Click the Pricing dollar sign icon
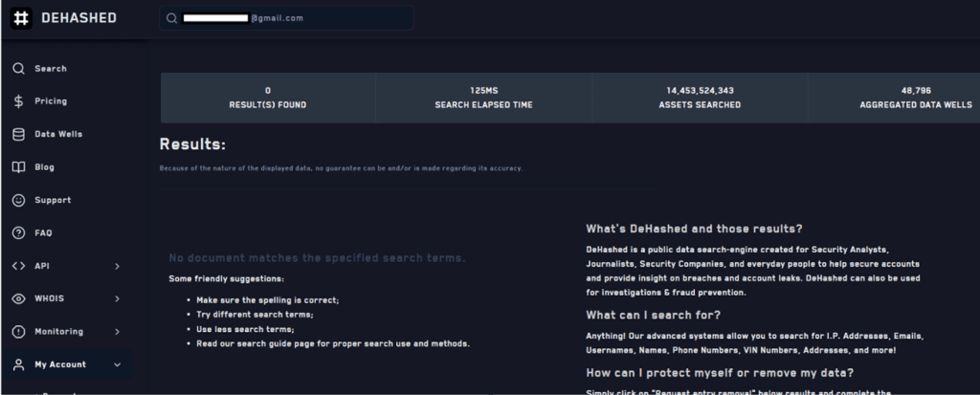 point(18,101)
